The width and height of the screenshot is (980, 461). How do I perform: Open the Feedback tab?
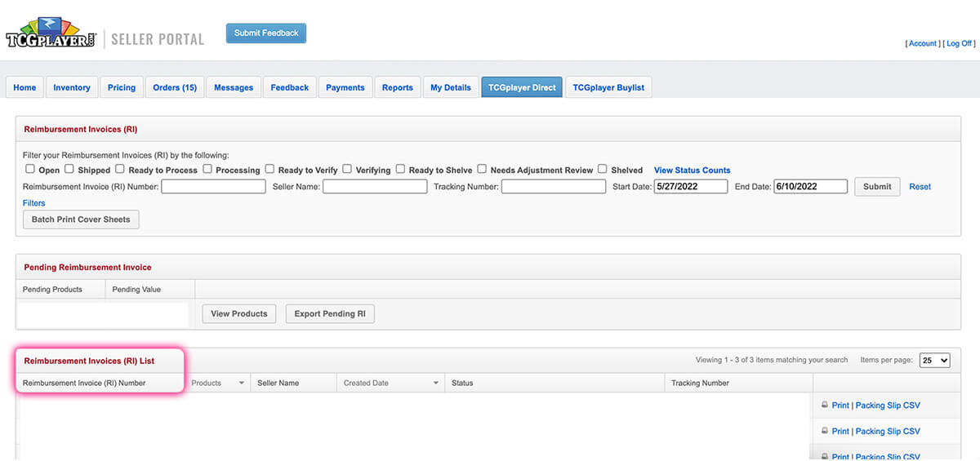pos(290,87)
